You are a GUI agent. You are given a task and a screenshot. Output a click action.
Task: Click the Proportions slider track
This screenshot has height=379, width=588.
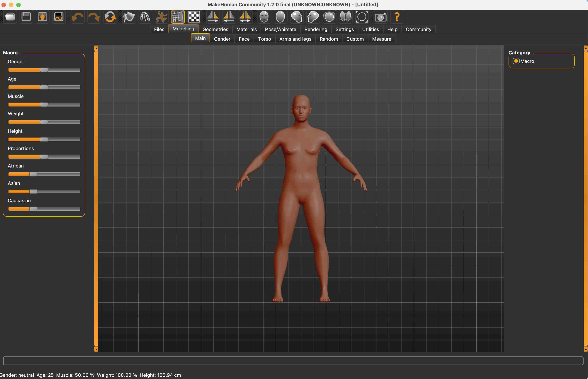[x=44, y=157]
